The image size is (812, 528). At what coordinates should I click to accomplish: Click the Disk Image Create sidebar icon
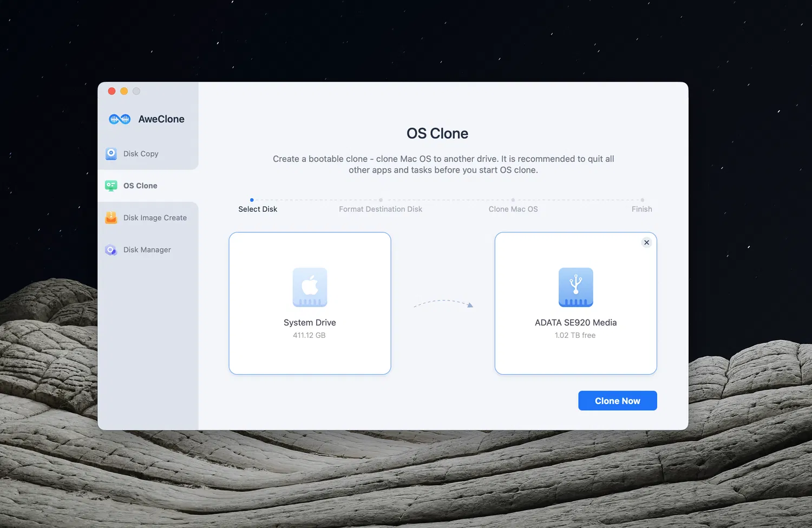111,218
